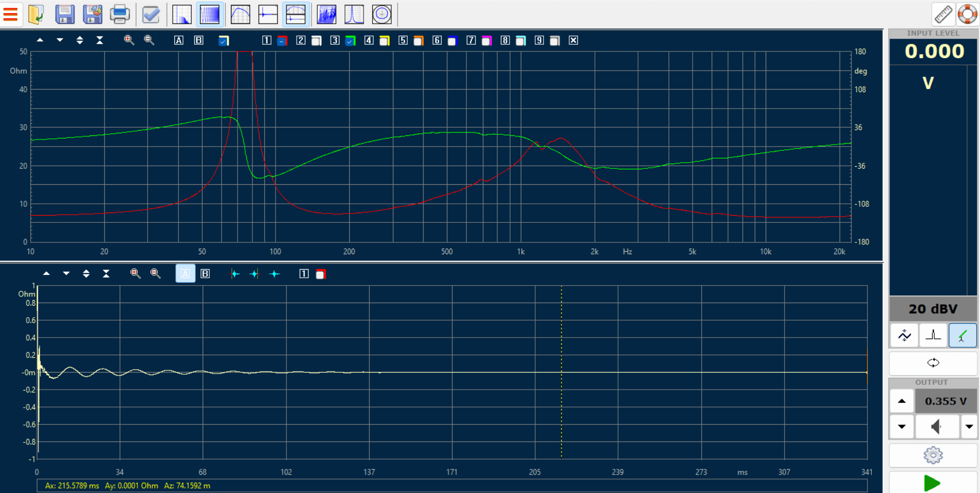
Task: Activate marker A on upper graph
Action: [178, 40]
